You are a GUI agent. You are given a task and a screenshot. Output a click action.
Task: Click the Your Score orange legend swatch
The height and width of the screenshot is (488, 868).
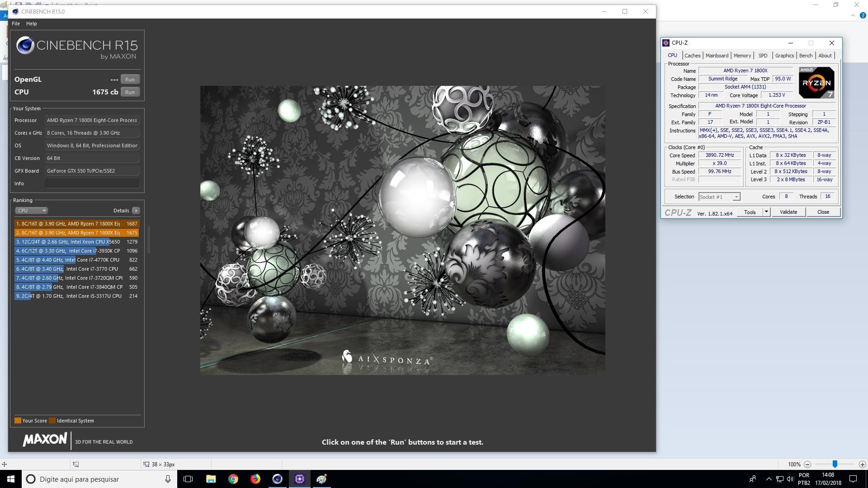[18, 421]
